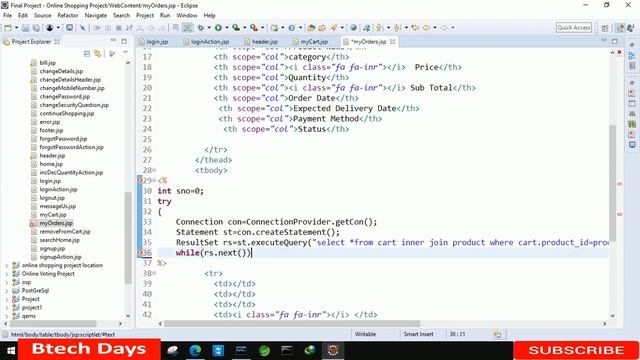Click Collapse All in Project Explorer
640x360 pixels.
[x=87, y=53]
